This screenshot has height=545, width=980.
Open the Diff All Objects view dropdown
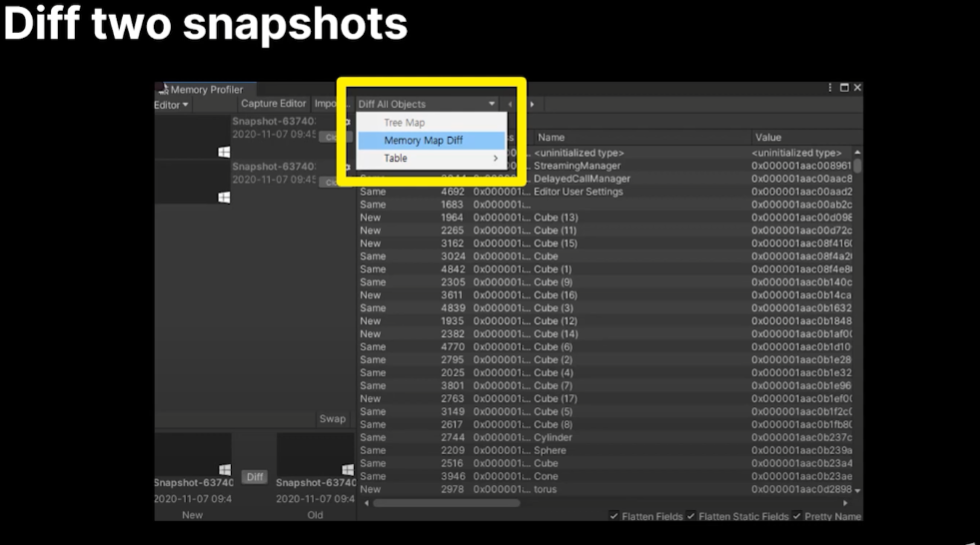pos(427,104)
